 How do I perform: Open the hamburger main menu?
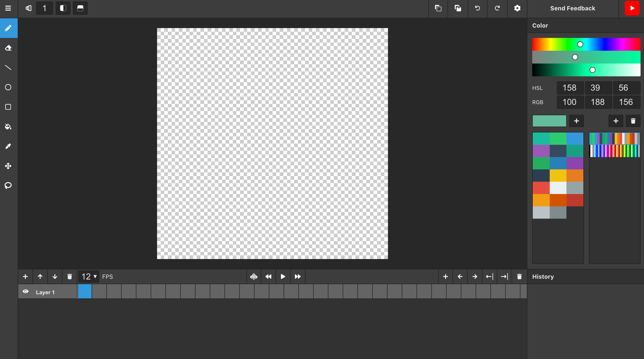8,8
